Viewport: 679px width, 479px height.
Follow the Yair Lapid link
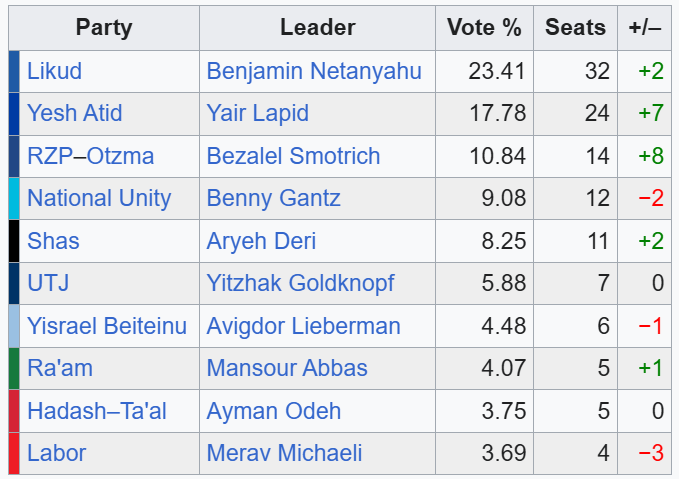click(258, 113)
